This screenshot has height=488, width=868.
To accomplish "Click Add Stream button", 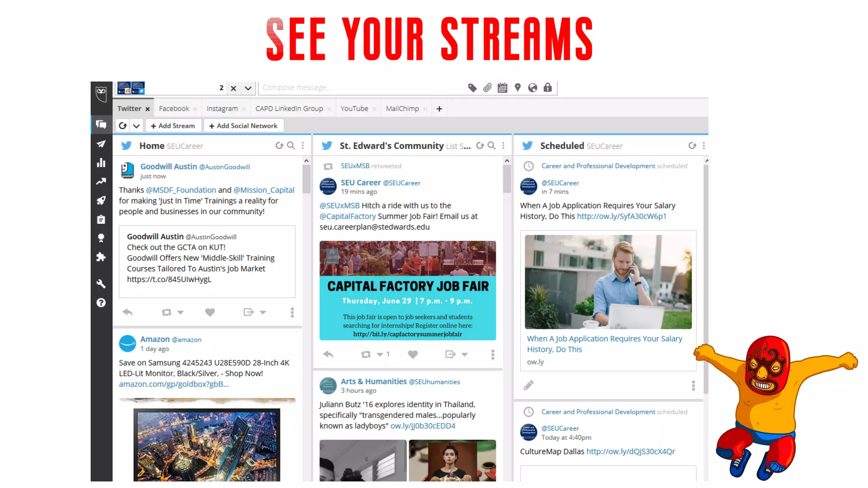I will 172,126.
